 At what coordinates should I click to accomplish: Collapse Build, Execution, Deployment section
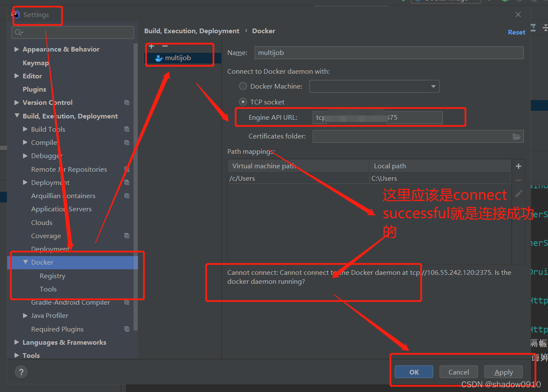(17, 116)
